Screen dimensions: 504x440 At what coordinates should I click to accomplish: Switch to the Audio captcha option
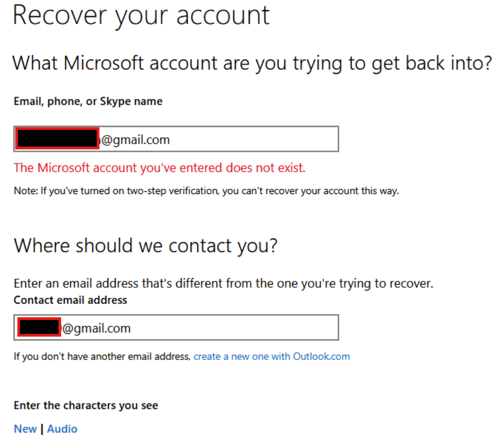tap(62, 429)
